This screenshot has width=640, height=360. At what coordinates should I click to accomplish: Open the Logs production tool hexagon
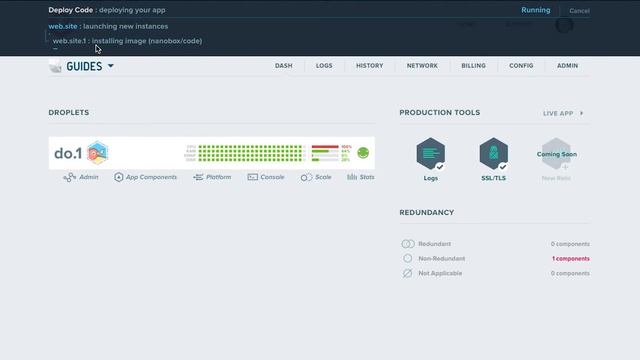431,154
